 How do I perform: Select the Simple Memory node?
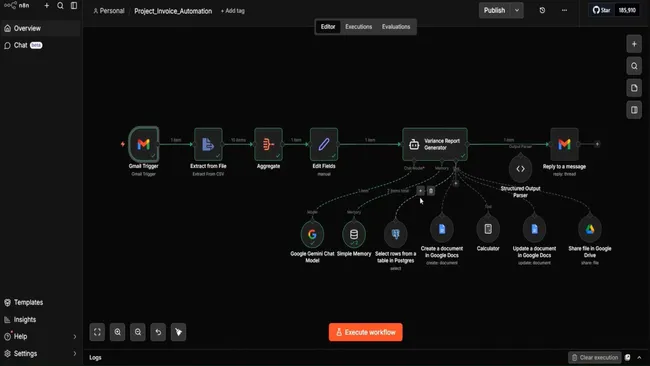(x=354, y=234)
